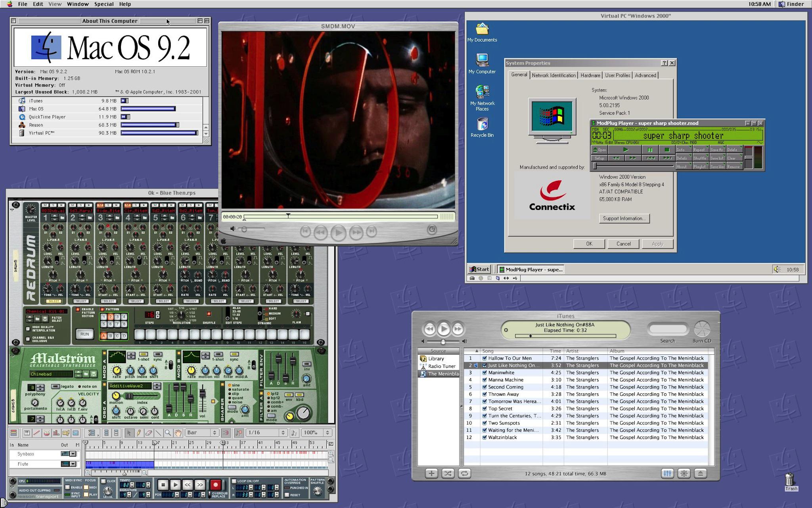812x508 pixels.
Task: Click the iTunes volume slider
Action: (443, 341)
